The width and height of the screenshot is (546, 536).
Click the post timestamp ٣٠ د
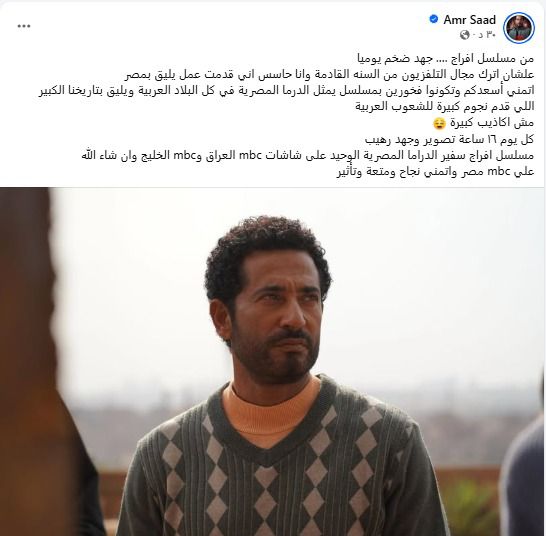click(488, 35)
